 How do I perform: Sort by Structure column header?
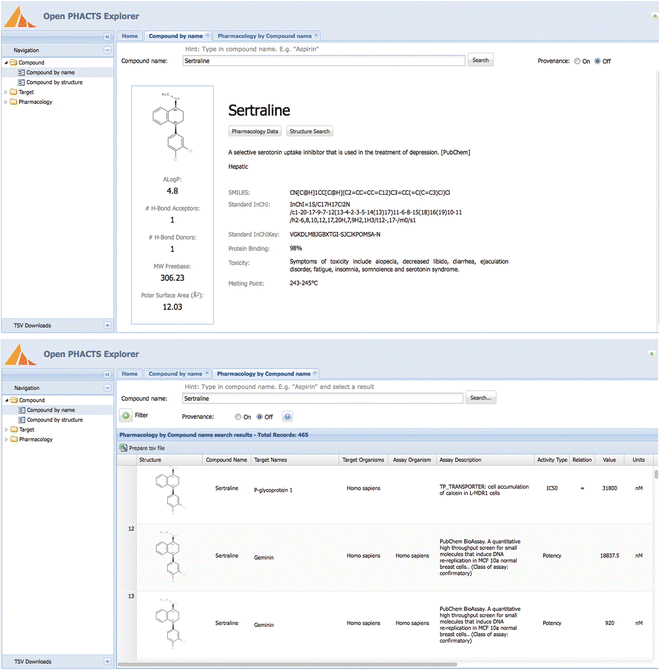click(169, 460)
